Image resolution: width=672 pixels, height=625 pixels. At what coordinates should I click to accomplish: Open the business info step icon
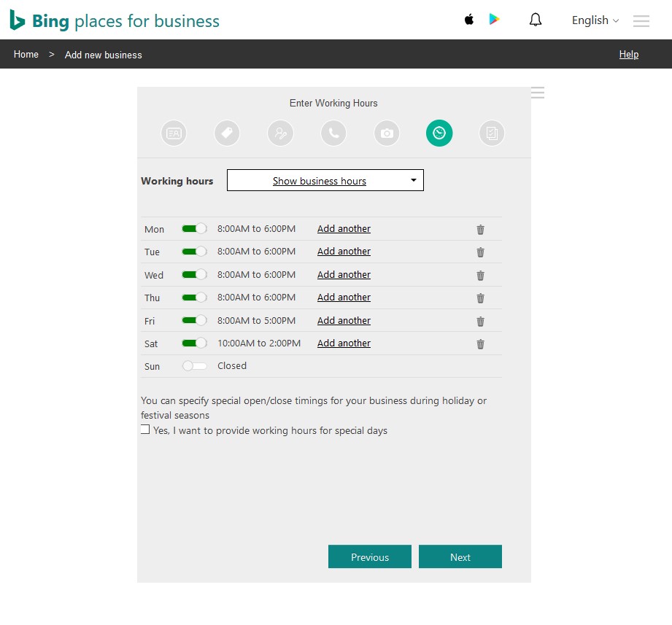[173, 133]
